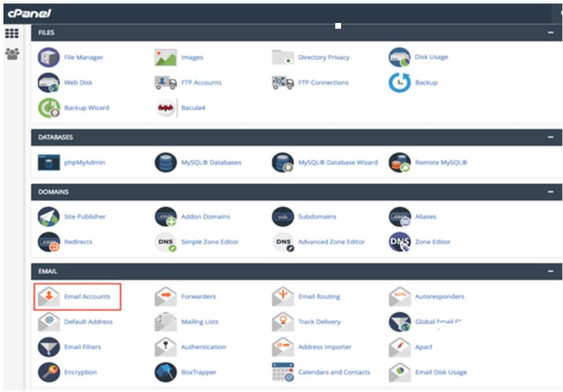The image size is (563, 392).
Task: Click the Disk Usage text link
Action: pyautogui.click(x=431, y=57)
